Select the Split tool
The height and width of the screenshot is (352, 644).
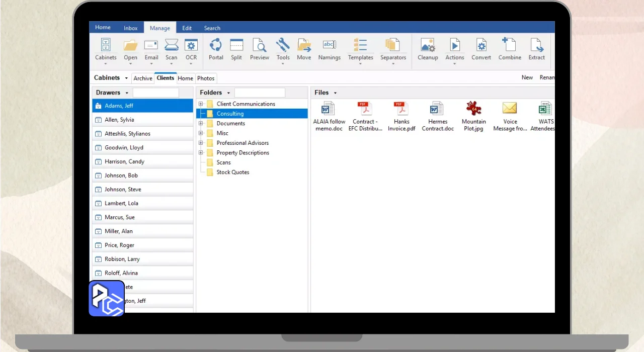pos(236,46)
